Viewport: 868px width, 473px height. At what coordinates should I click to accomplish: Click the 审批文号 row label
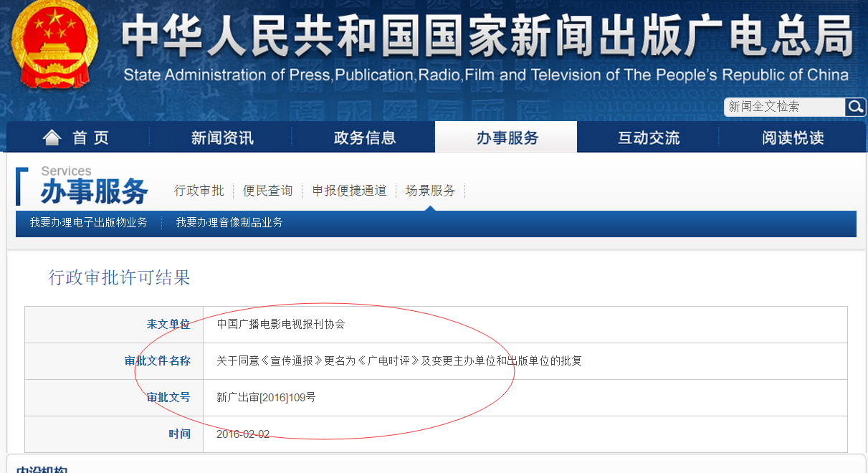click(x=168, y=398)
